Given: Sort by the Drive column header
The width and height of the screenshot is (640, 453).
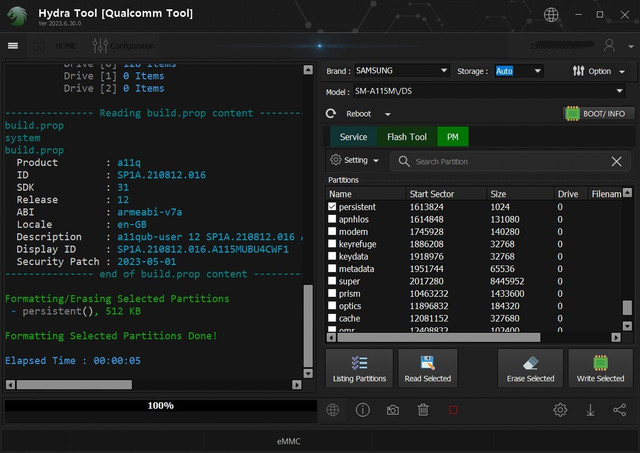Looking at the screenshot, I should pyautogui.click(x=571, y=194).
